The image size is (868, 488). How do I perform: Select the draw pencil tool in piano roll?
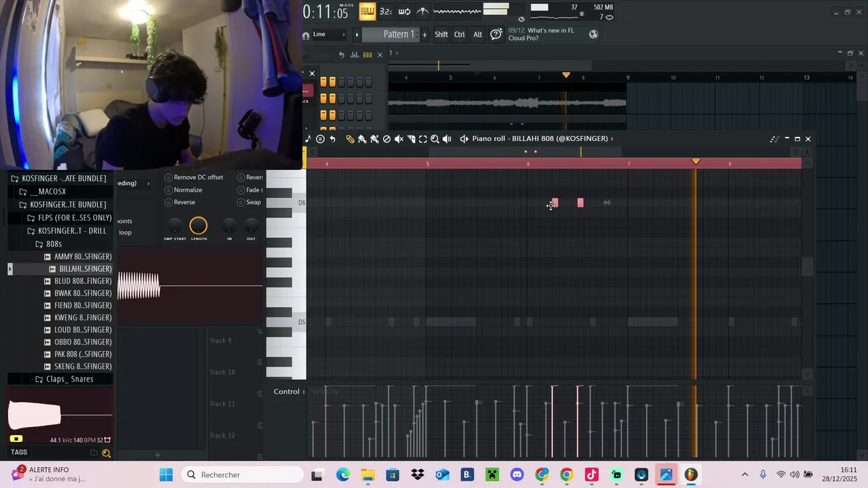tap(350, 139)
